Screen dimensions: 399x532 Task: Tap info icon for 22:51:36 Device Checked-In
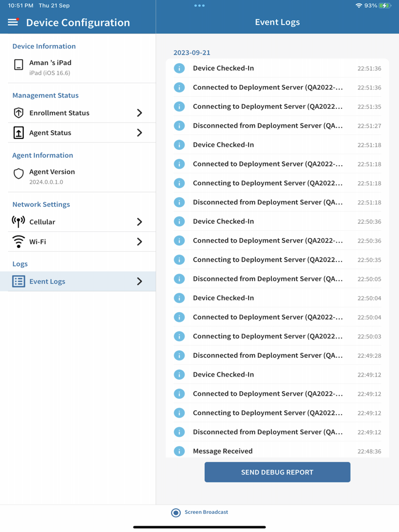pyautogui.click(x=180, y=68)
